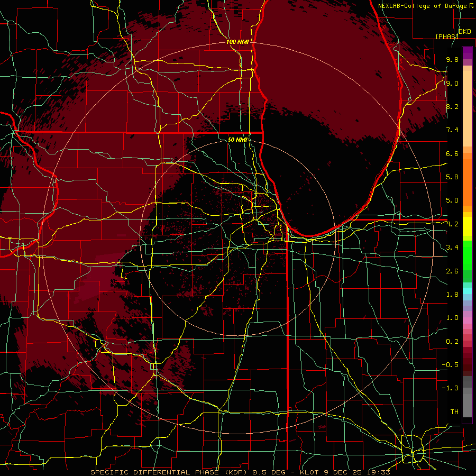Viewport: 476px width, 476px height.
Task: Click the 6.6 legend value
Action: point(452,153)
